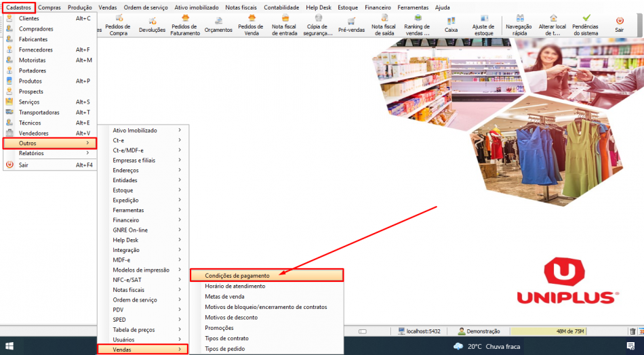Open Pendências do sistema checkmark icon
This screenshot has width=644, height=355.
tap(585, 25)
